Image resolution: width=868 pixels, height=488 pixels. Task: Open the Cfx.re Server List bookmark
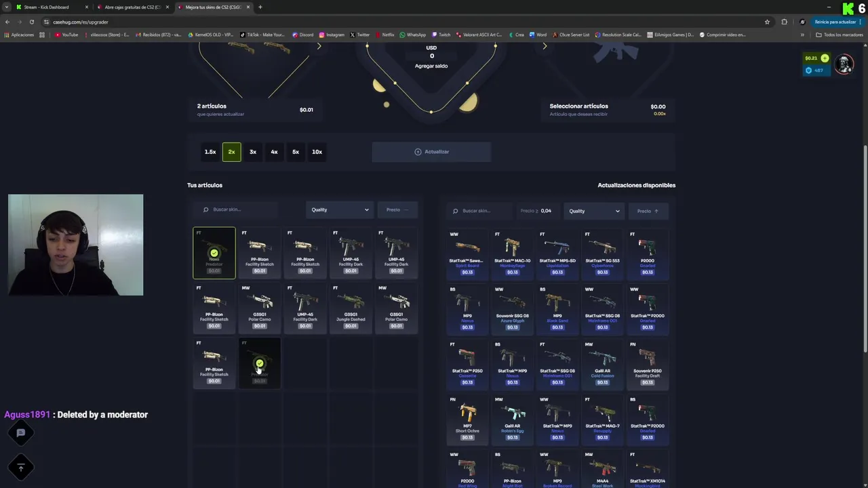(570, 35)
